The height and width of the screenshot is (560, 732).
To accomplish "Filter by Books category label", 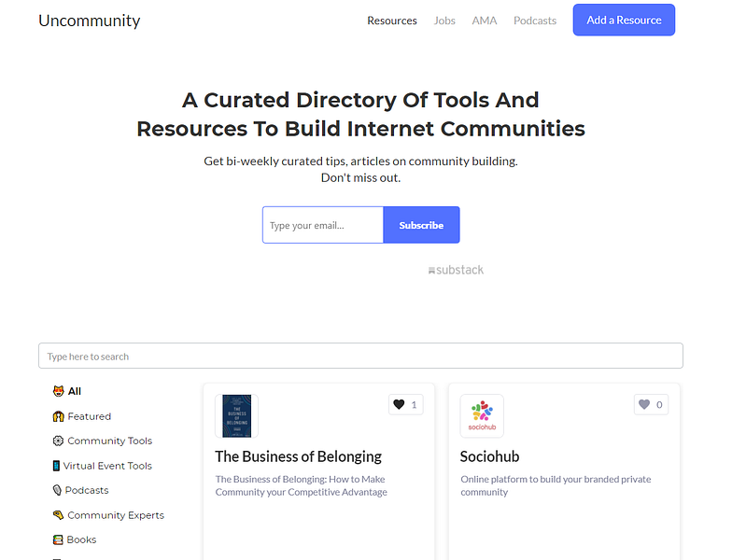I will pos(82,539).
